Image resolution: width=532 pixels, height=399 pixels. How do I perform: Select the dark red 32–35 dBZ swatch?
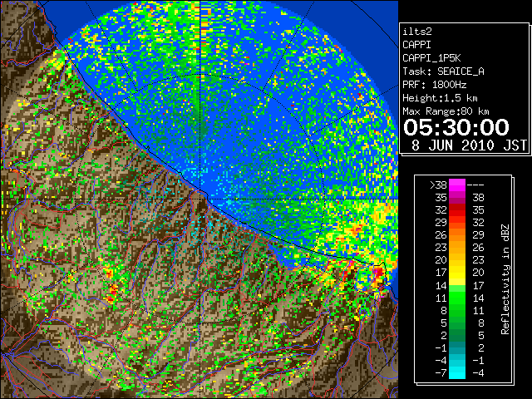click(457, 210)
